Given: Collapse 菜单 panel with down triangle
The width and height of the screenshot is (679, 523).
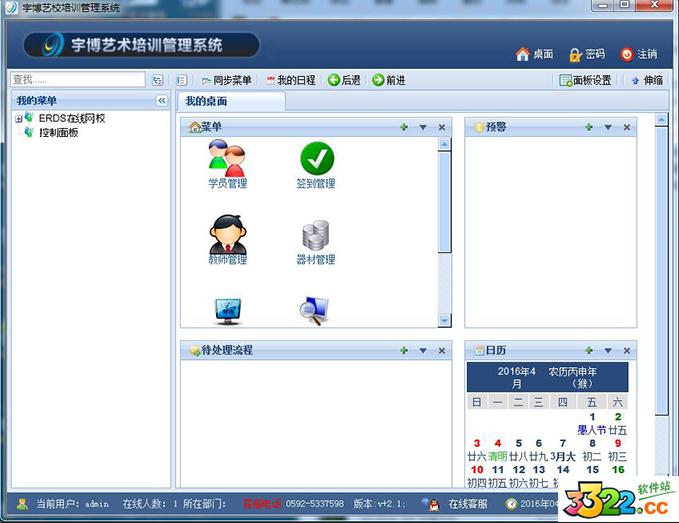Looking at the screenshot, I should [x=423, y=127].
